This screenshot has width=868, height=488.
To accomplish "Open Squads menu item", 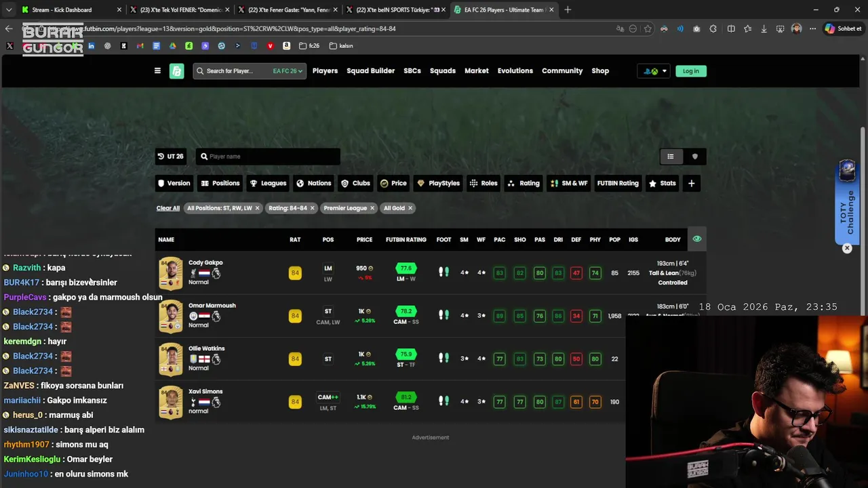I will coord(443,71).
